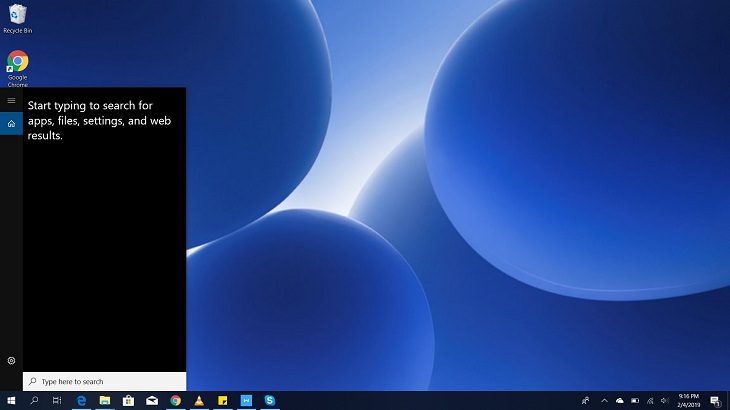Open File Explorer from the taskbar

(105, 401)
